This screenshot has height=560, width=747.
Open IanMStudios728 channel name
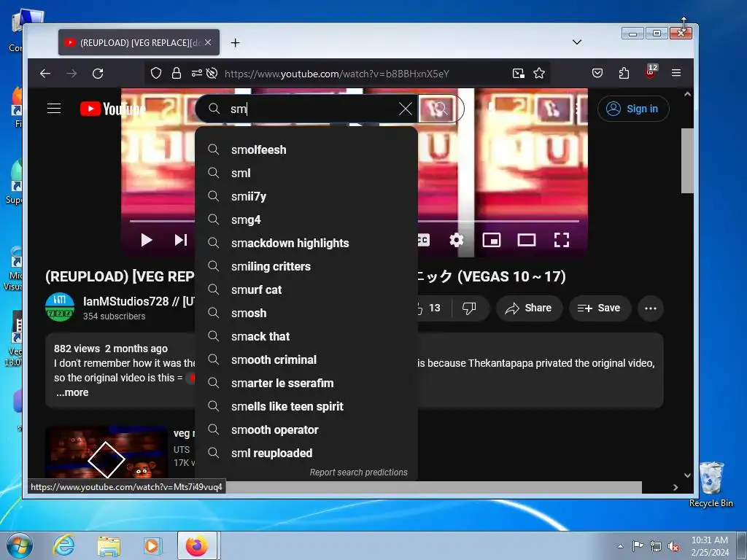(x=139, y=301)
